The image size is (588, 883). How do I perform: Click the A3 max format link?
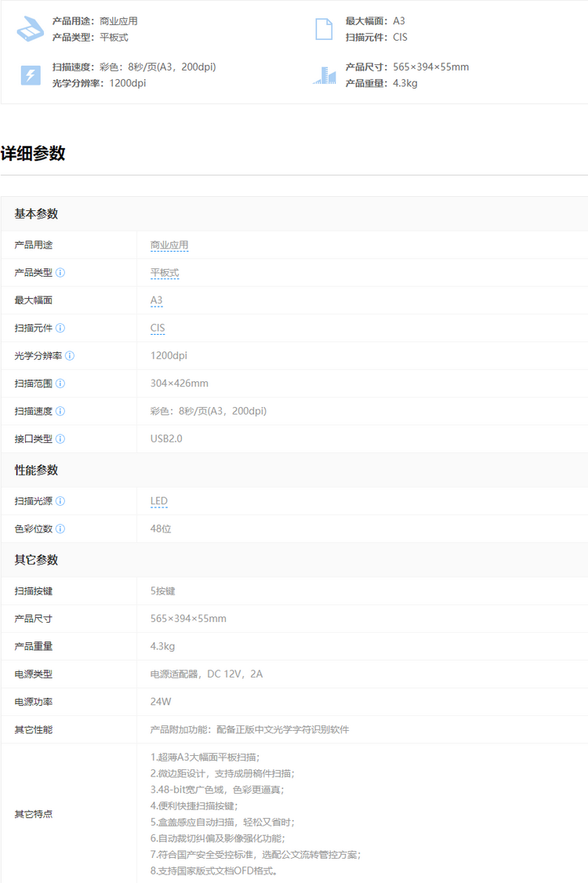pos(156,300)
